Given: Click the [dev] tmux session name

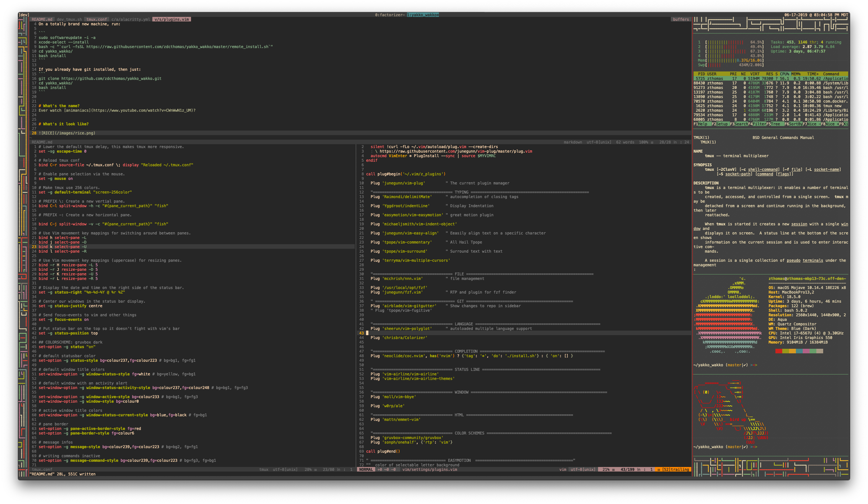Looking at the screenshot, I should click(x=24, y=15).
